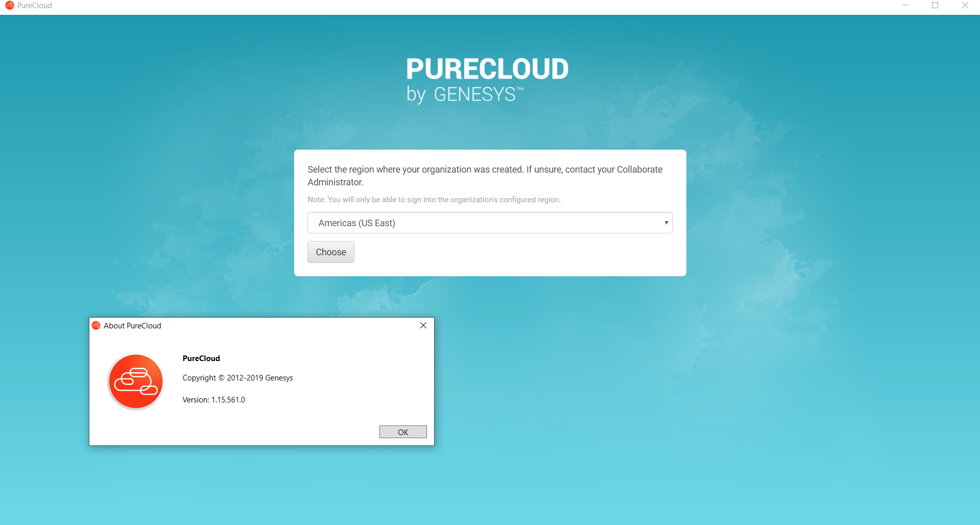Click the bold PureCloud name in About dialog
This screenshot has height=525, width=980.
pyautogui.click(x=201, y=359)
